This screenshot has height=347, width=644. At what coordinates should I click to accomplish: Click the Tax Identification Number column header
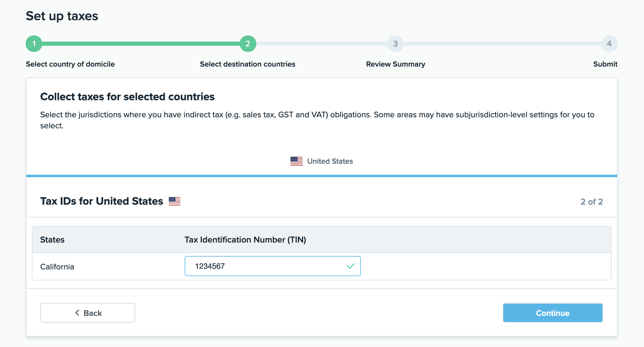tap(245, 240)
